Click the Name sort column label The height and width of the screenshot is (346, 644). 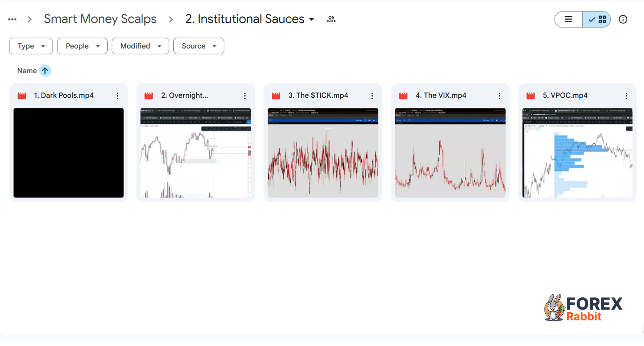(x=27, y=71)
